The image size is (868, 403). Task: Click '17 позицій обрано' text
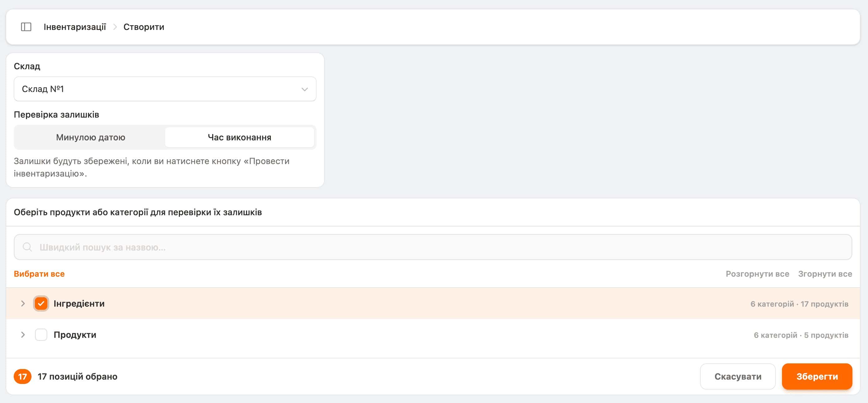78,376
